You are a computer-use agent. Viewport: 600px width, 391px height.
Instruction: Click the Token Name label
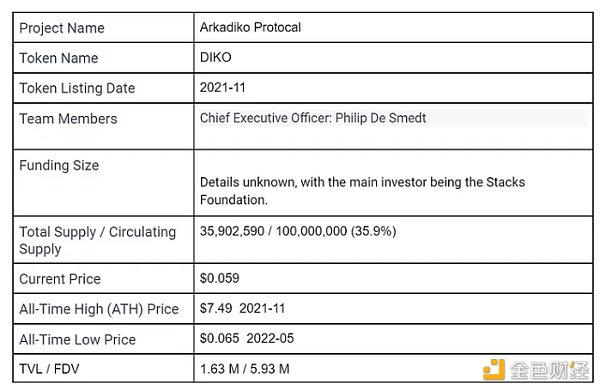point(59,58)
